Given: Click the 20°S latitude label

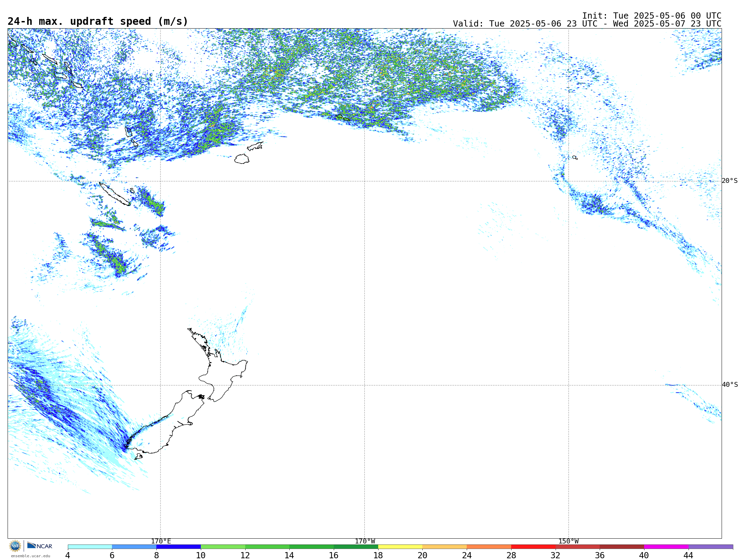Looking at the screenshot, I should [730, 181].
